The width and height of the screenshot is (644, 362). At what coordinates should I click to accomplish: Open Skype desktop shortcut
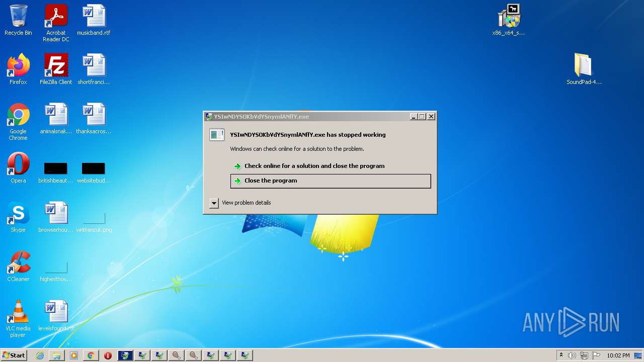tap(18, 217)
